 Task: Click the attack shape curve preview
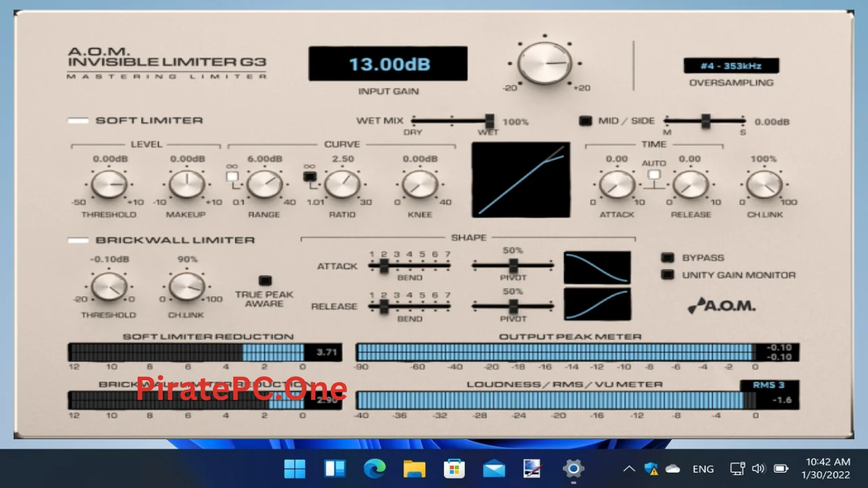click(597, 268)
